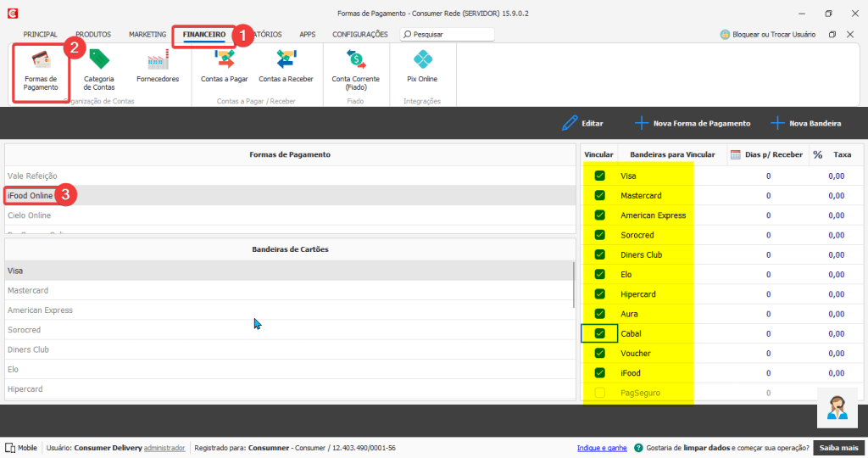Switch to the PRODUTOS ribbon tab
The height and width of the screenshot is (458, 868).
pyautogui.click(x=93, y=34)
